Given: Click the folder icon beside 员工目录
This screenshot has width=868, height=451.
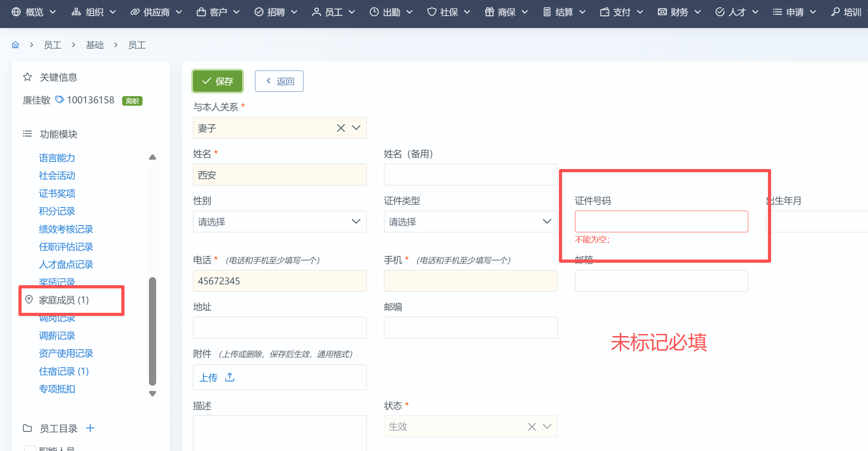Looking at the screenshot, I should (27, 428).
